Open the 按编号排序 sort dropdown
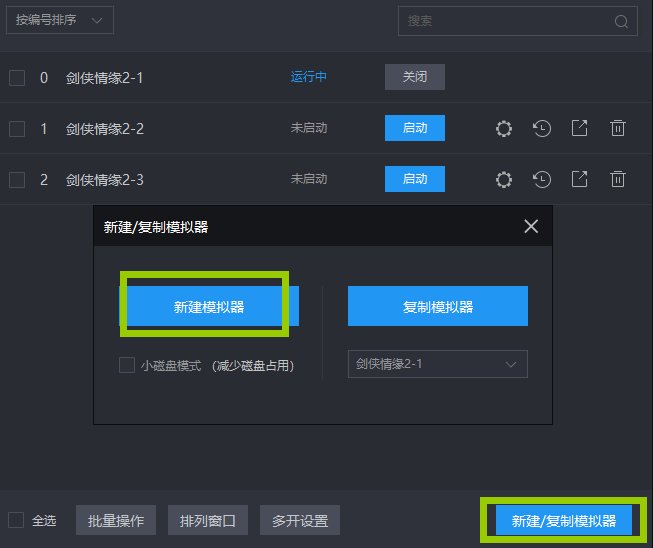653x548 pixels. pyautogui.click(x=60, y=20)
